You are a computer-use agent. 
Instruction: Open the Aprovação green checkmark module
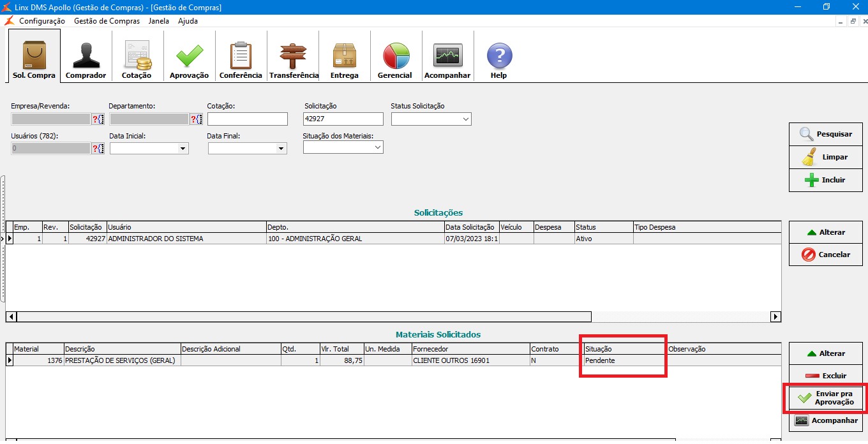click(189, 56)
